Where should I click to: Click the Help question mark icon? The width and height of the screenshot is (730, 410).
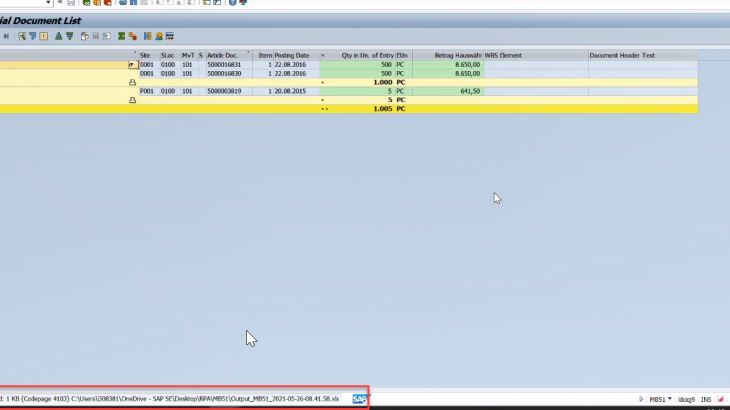(x=232, y=3)
